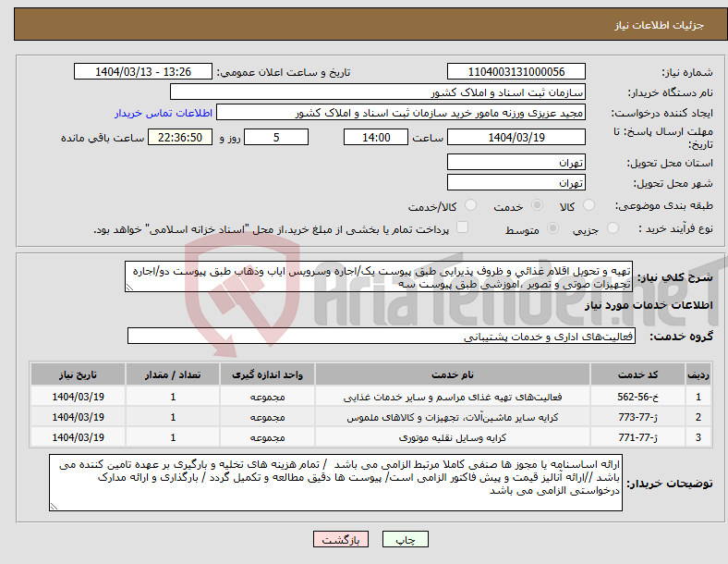The width and height of the screenshot is (728, 564).
Task: Click delivery province field تهران
Action: (516, 162)
